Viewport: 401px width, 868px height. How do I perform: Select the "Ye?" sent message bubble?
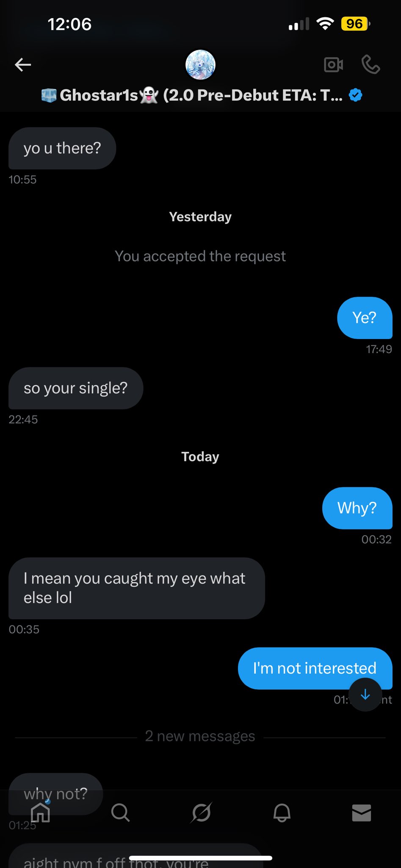[365, 318]
